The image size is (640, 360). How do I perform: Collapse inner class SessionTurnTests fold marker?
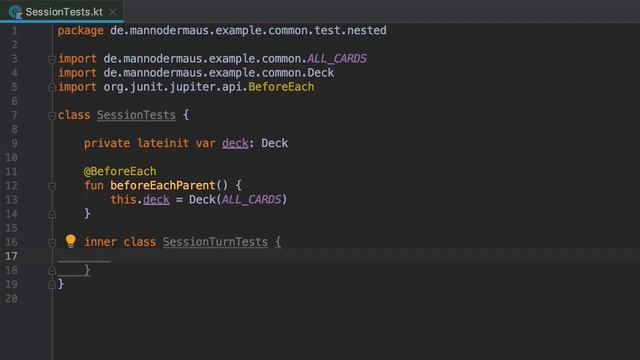[52, 243]
